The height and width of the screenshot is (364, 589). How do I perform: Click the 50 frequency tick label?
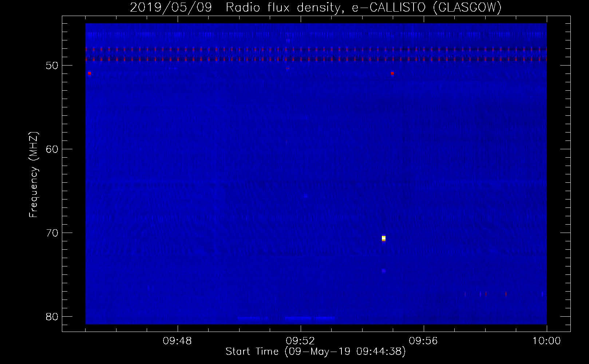coord(52,66)
